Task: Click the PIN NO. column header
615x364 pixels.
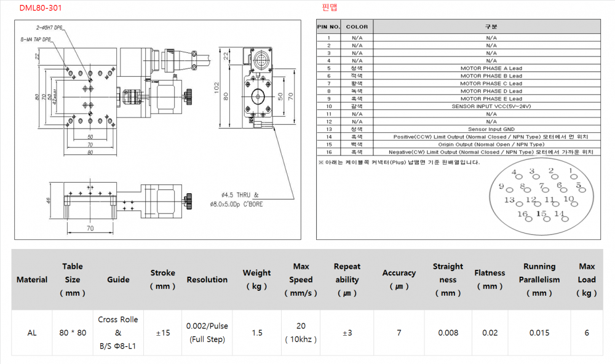Action: 328,27
